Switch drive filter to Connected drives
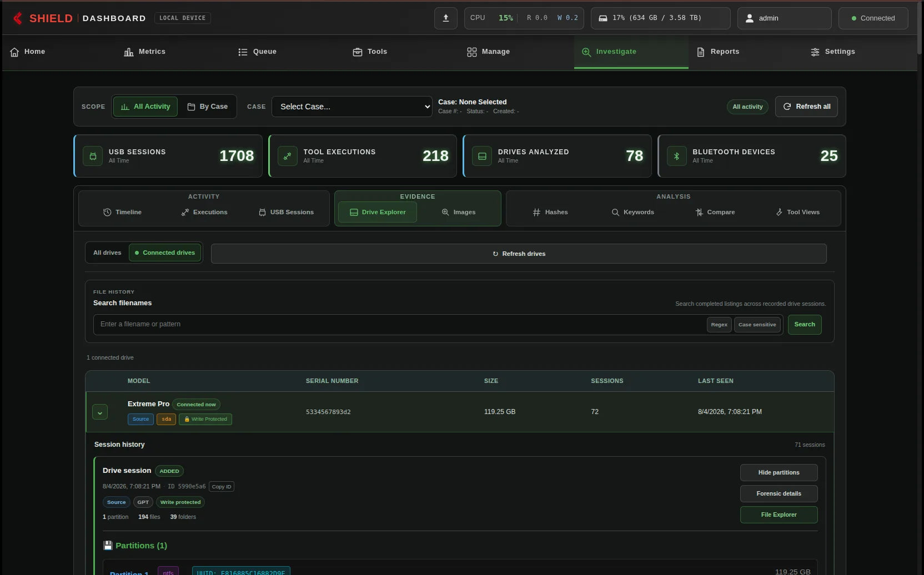The image size is (924, 575). (165, 253)
